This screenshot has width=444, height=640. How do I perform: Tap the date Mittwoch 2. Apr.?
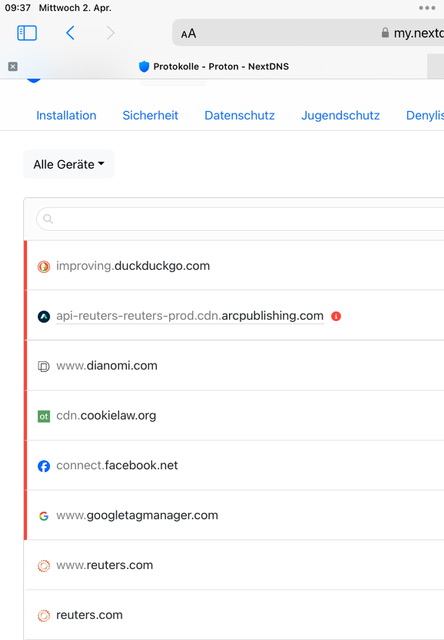(75, 8)
